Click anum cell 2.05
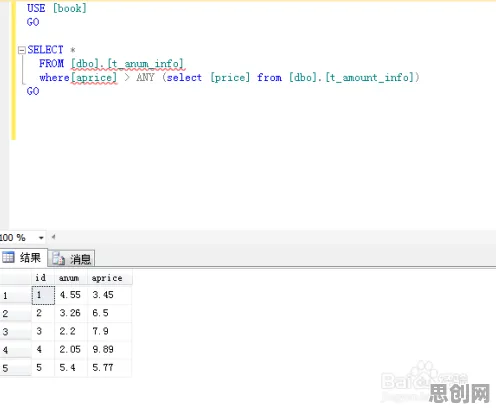Viewport: 496px width, 412px height. [x=71, y=349]
